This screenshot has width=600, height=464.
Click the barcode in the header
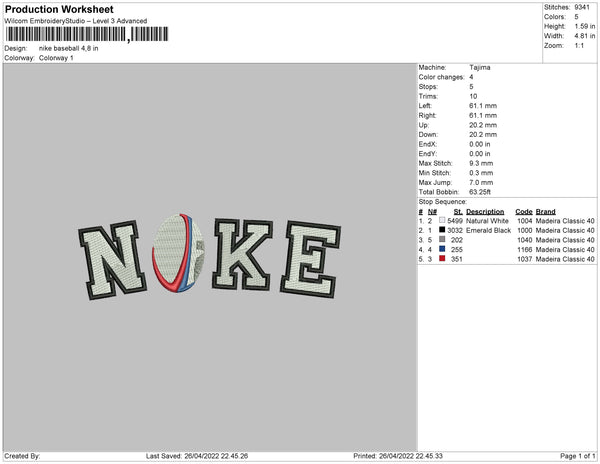point(87,34)
